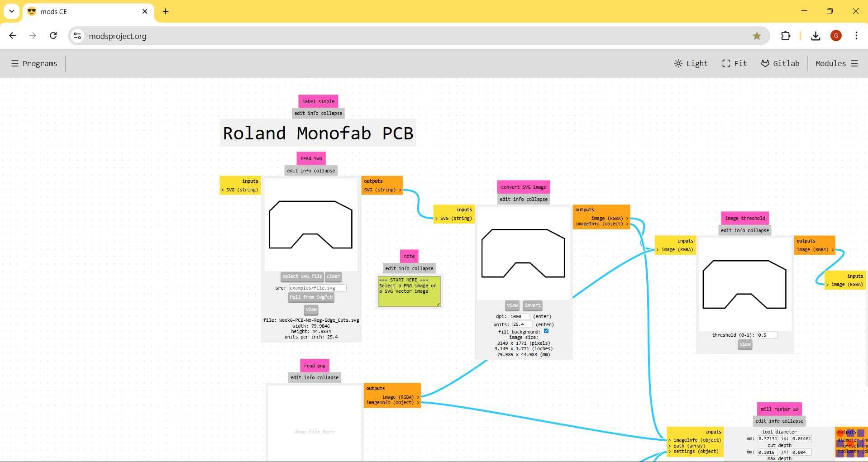
Task: Click the invert button
Action: [533, 305]
